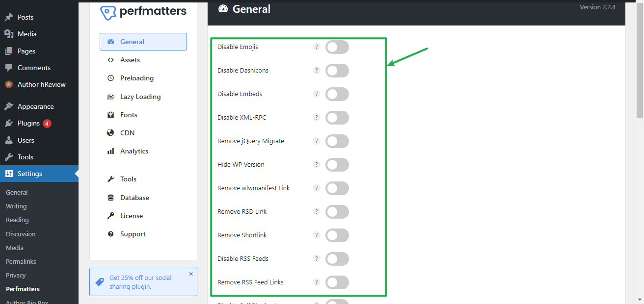Open the Perfmatters settings page
The image size is (644, 304).
point(22,289)
